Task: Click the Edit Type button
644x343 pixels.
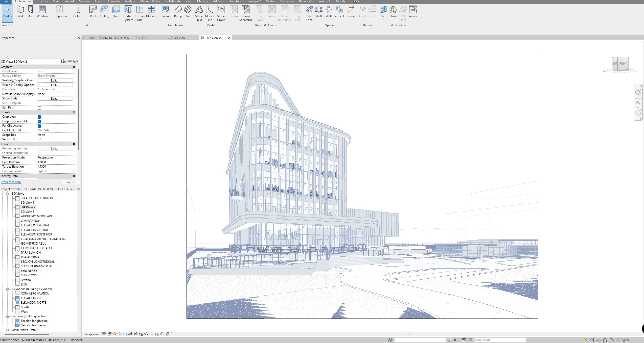Action: (70, 61)
